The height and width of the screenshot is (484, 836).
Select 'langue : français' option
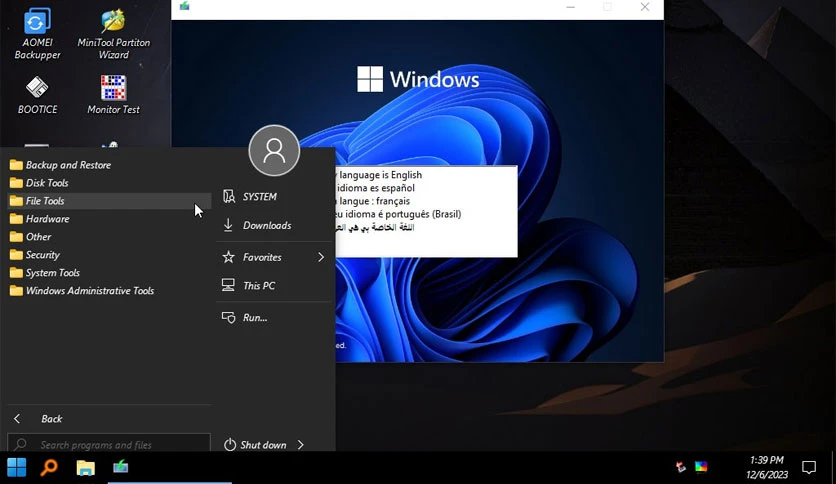coord(375,201)
